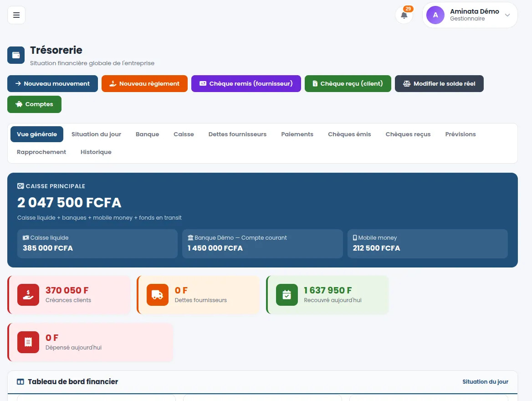Select the Caisse liquide 385 000 FCFA card
The width and height of the screenshot is (532, 401).
pyautogui.click(x=97, y=243)
